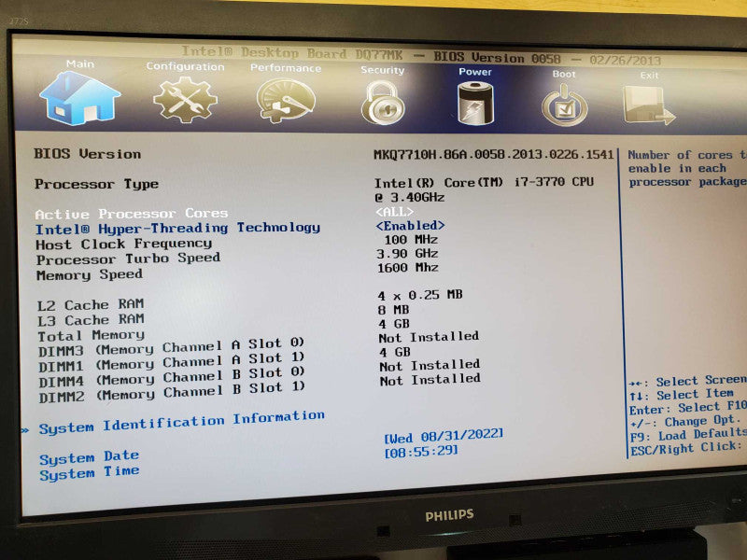Open the Security padlock icon
The height and width of the screenshot is (560, 747).
point(383,103)
